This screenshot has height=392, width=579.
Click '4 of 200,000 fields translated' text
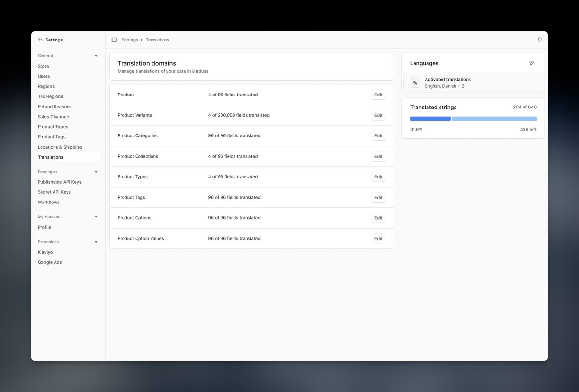(239, 115)
